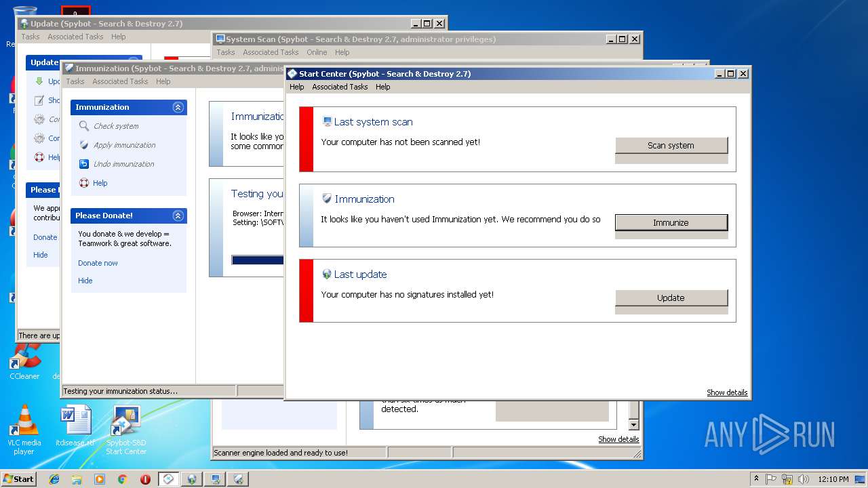Click Apply immunization link
This screenshot has height=488, width=868.
coord(125,145)
